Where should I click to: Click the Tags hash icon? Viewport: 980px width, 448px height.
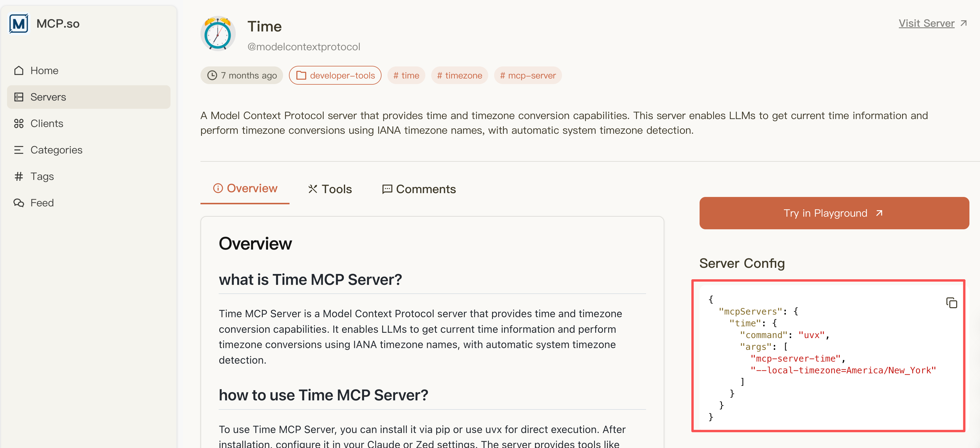[x=19, y=176]
